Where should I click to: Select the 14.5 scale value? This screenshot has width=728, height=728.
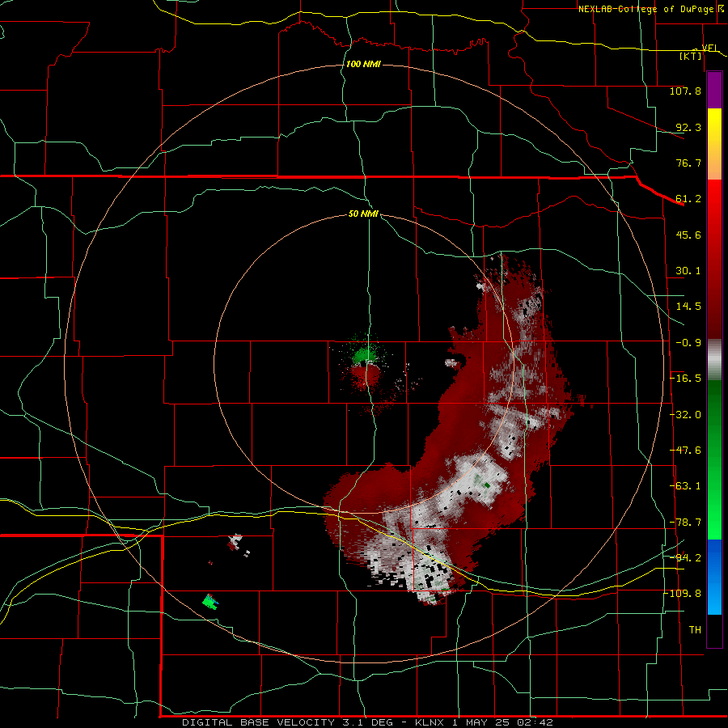pyautogui.click(x=688, y=307)
